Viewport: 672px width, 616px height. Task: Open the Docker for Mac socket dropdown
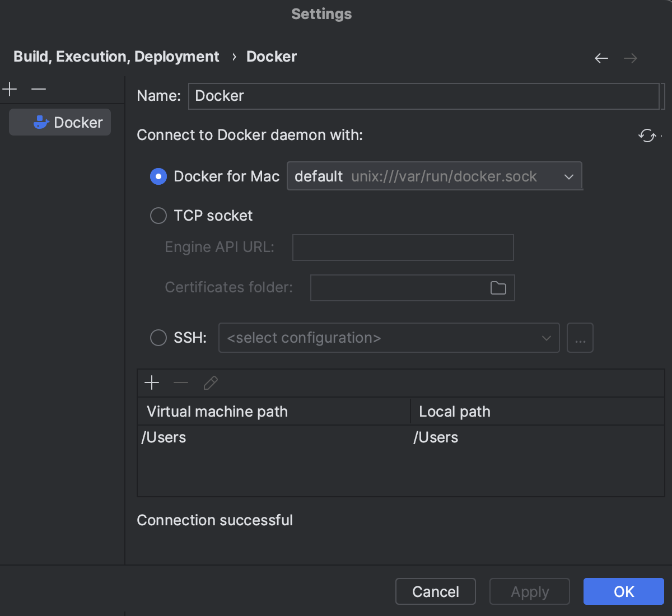[x=569, y=176]
